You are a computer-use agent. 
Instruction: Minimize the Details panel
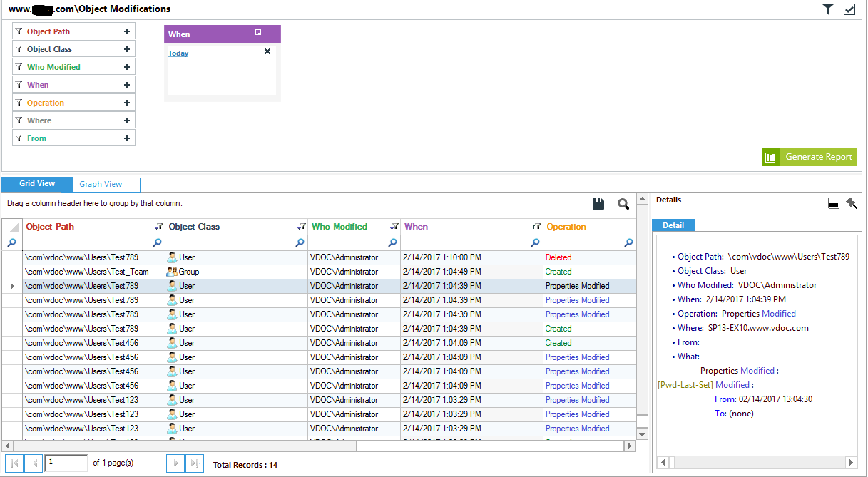(x=833, y=204)
